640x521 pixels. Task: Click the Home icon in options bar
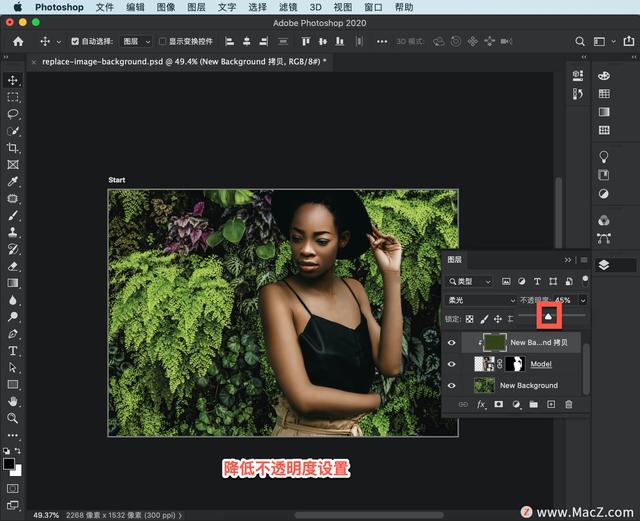tap(18, 41)
